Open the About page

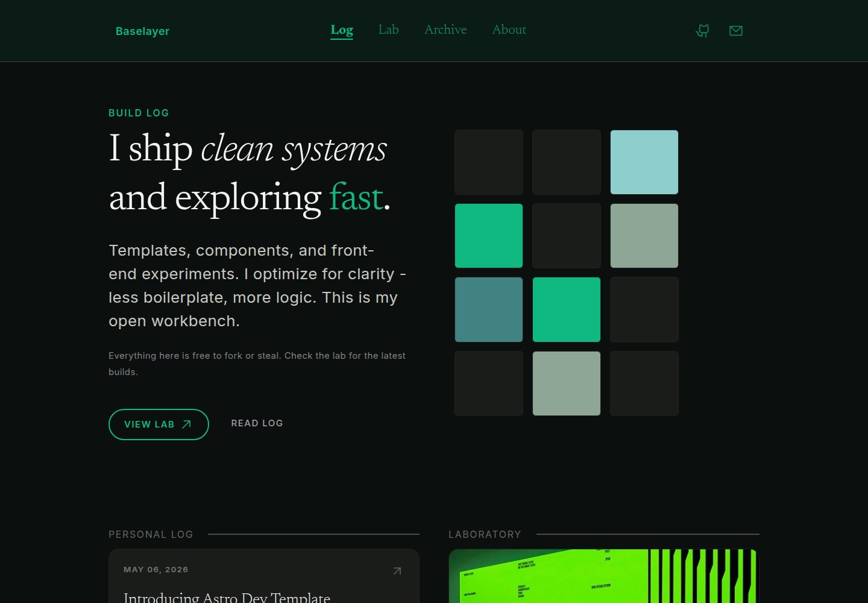(509, 30)
